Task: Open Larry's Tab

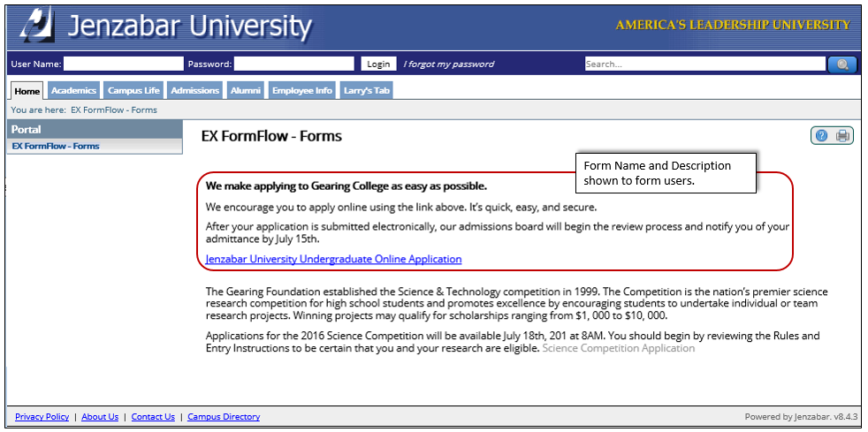Action: click(x=367, y=91)
